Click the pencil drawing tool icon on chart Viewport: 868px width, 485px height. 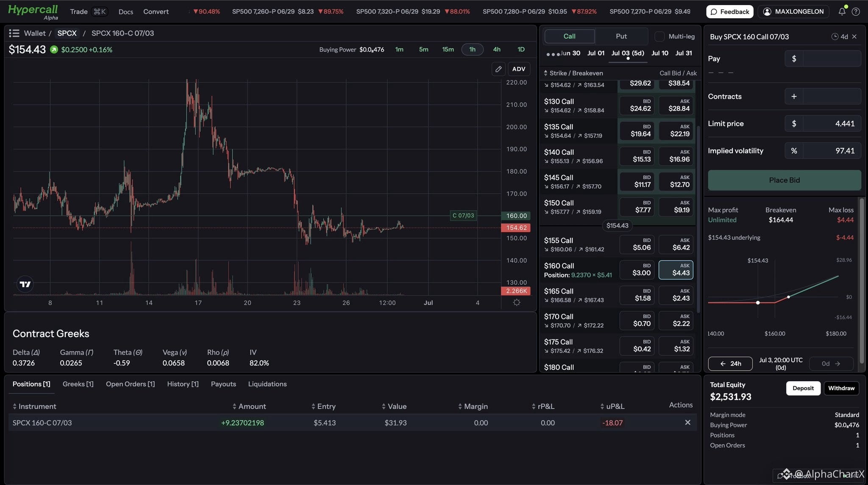(x=498, y=69)
